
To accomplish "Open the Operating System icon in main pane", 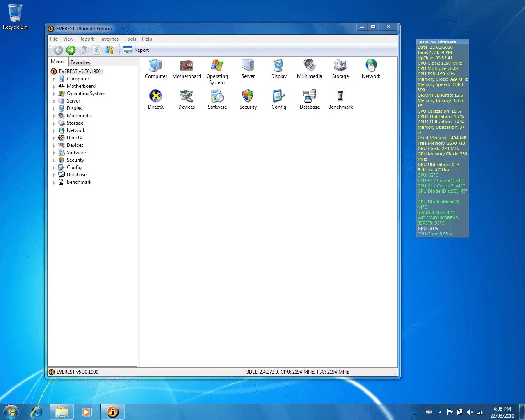I will tap(217, 72).
